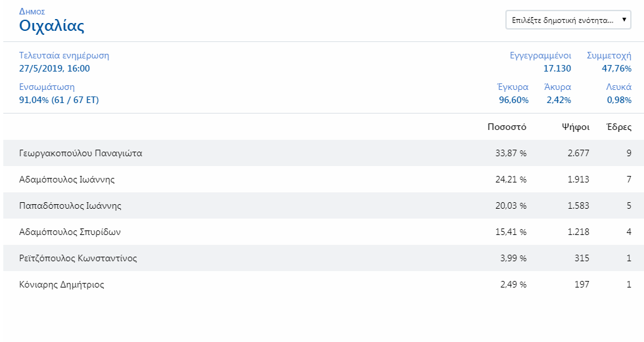
Task: Select the Γεωργακοπούλου Παναγιώτα row
Action: [x=323, y=153]
